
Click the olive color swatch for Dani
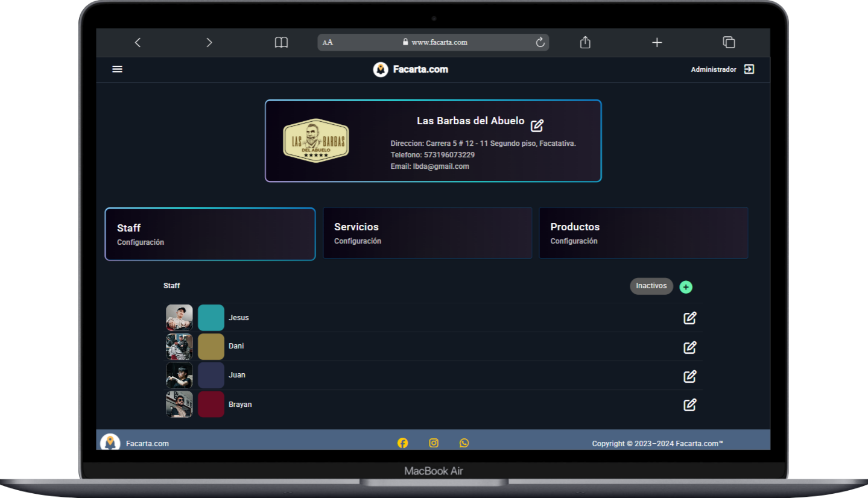(211, 347)
